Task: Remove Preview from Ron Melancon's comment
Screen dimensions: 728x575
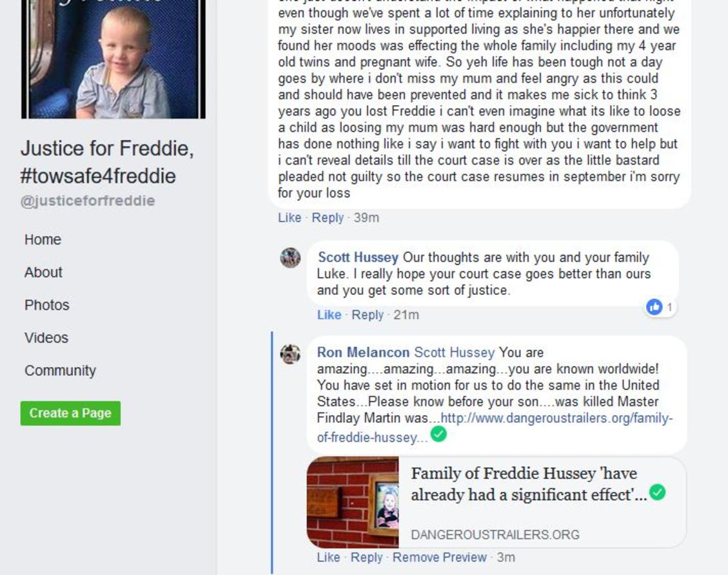Action: [439, 557]
